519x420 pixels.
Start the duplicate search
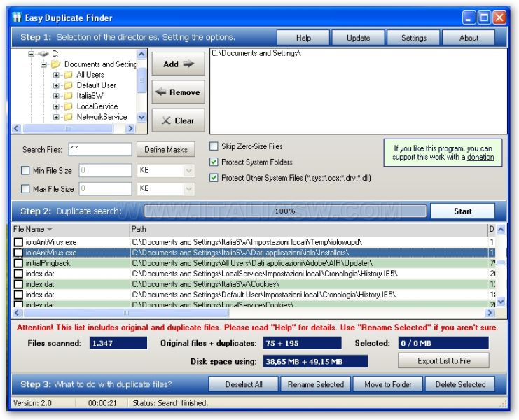pos(462,211)
